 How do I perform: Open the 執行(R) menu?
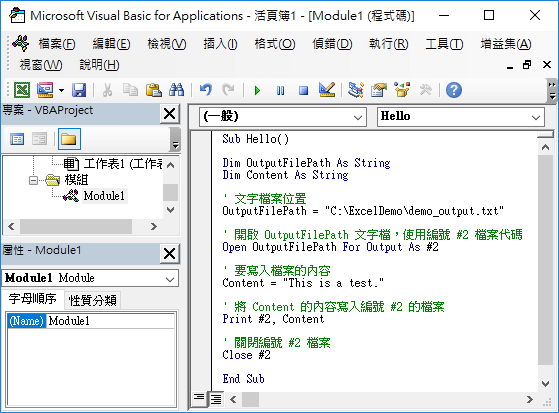(x=389, y=44)
